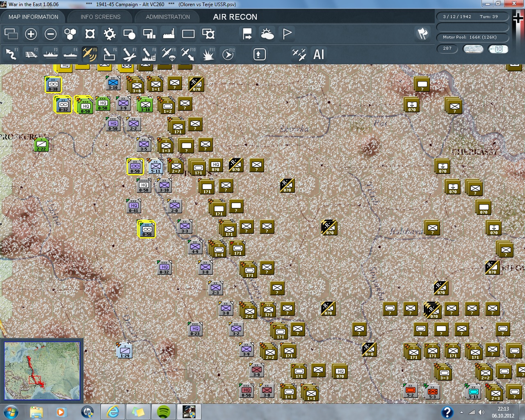Select F3 naval transport mode
Image resolution: width=525 pixels, height=420 pixels.
[50, 54]
